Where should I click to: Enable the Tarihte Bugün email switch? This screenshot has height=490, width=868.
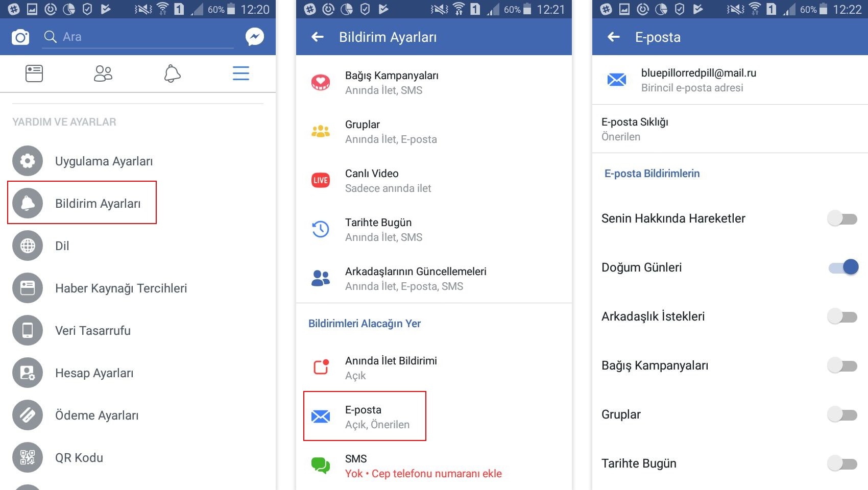click(x=842, y=463)
